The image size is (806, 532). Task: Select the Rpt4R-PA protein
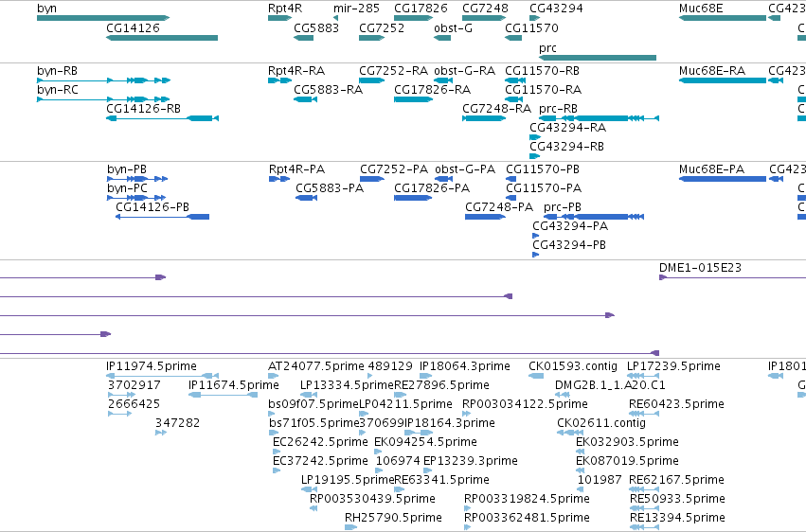(x=279, y=179)
